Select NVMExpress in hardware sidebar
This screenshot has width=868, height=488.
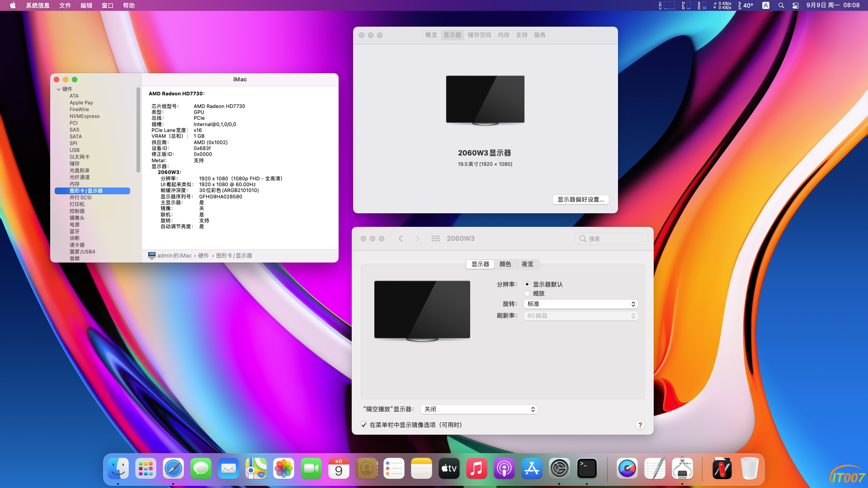85,116
